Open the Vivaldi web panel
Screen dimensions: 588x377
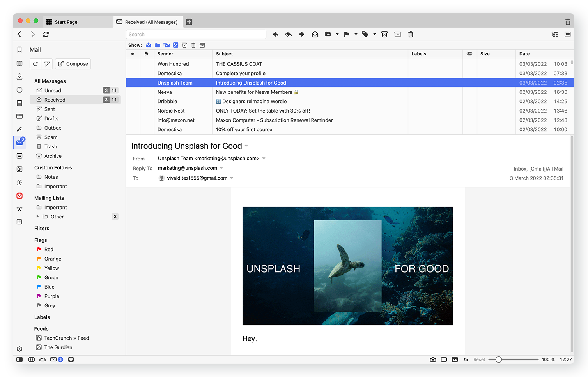coord(19,196)
